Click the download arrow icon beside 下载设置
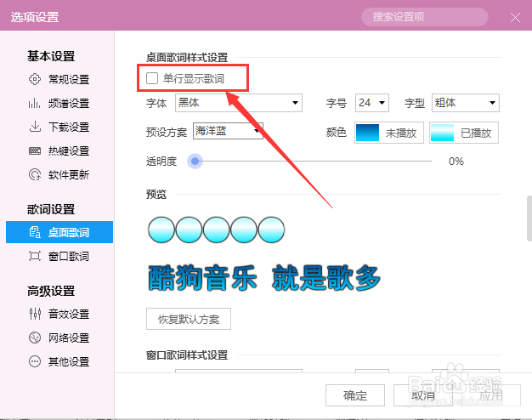 pos(35,127)
